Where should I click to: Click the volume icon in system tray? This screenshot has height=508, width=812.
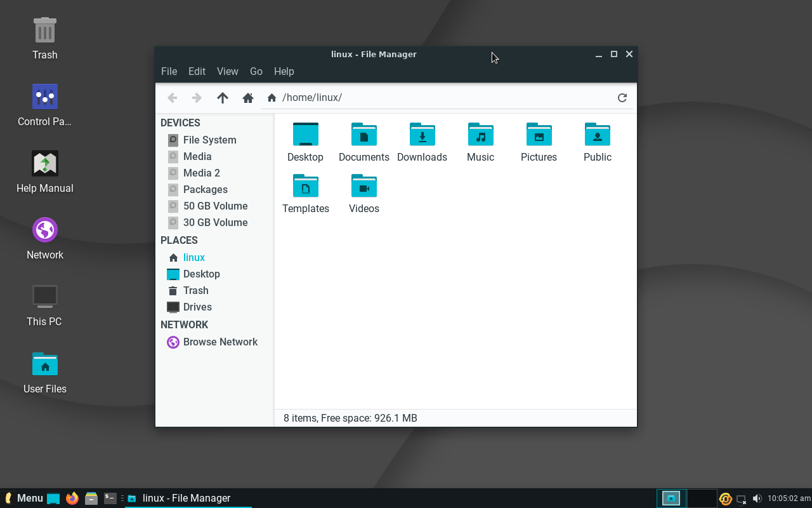point(757,498)
